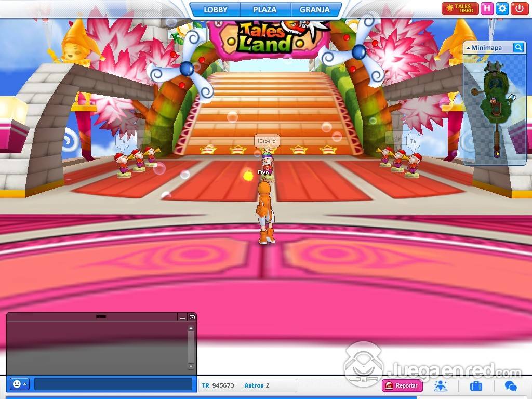The width and height of the screenshot is (532, 399).
Task: Minimize the chat log window
Action: tap(182, 317)
